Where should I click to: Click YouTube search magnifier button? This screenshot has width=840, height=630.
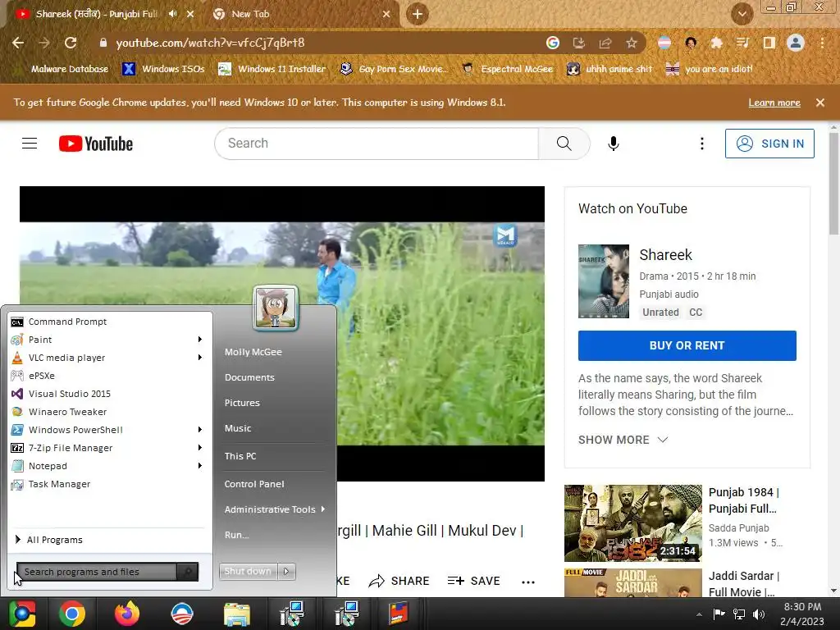click(564, 144)
